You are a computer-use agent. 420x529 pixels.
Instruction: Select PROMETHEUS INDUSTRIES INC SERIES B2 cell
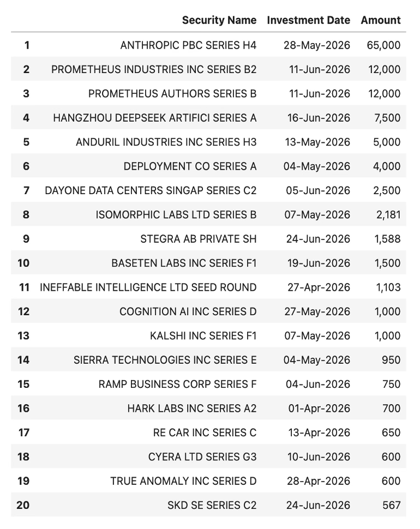154,69
